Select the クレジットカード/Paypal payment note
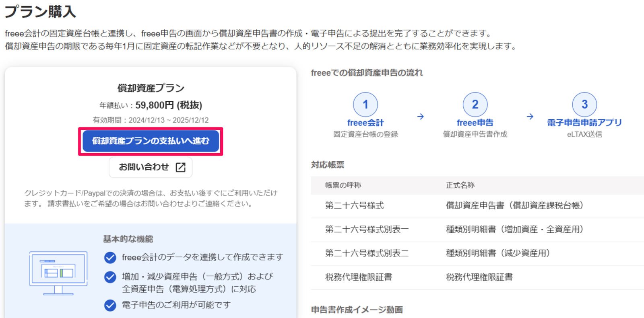The height and width of the screenshot is (318, 644). pyautogui.click(x=151, y=198)
